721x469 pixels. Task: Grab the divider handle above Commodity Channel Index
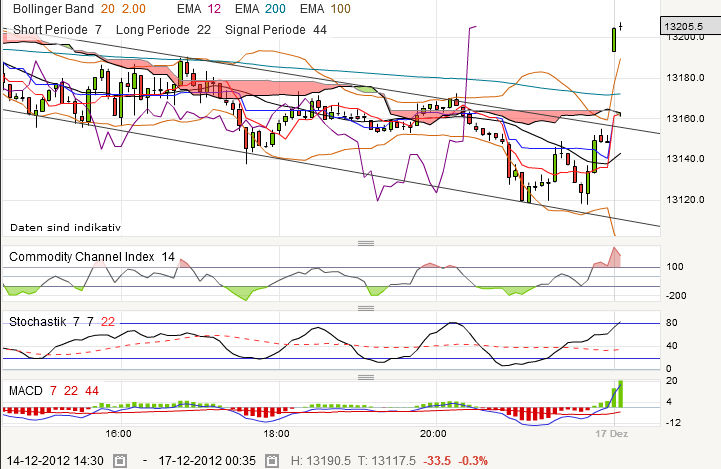pyautogui.click(x=366, y=243)
